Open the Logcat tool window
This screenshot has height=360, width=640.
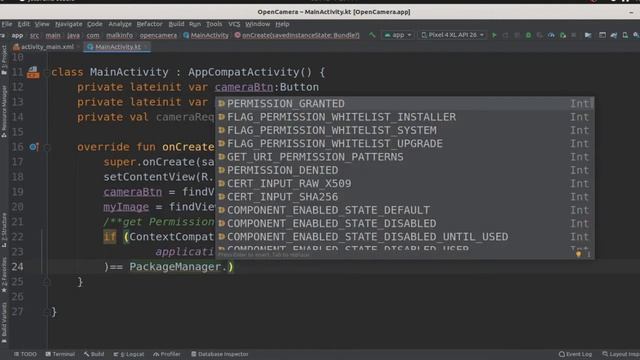(129, 354)
